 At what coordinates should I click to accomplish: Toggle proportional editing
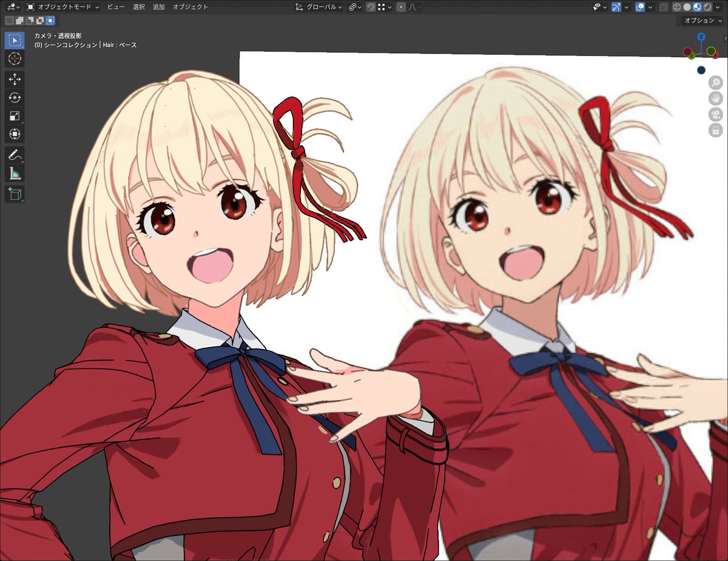[401, 7]
